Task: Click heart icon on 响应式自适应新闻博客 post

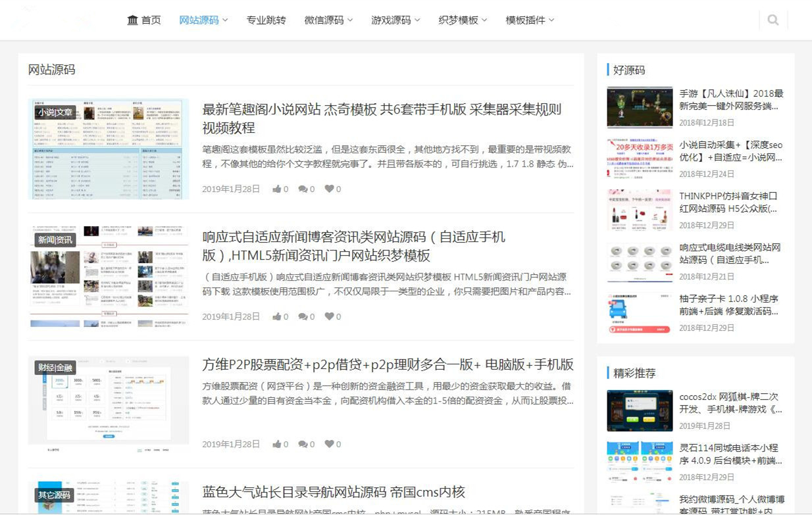Action: pos(329,316)
